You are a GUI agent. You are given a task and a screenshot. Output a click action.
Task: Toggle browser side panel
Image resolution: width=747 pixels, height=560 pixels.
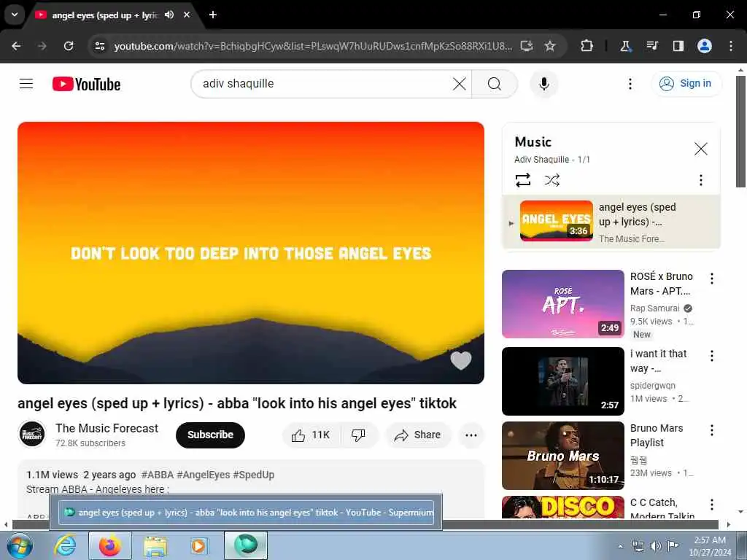(678, 46)
